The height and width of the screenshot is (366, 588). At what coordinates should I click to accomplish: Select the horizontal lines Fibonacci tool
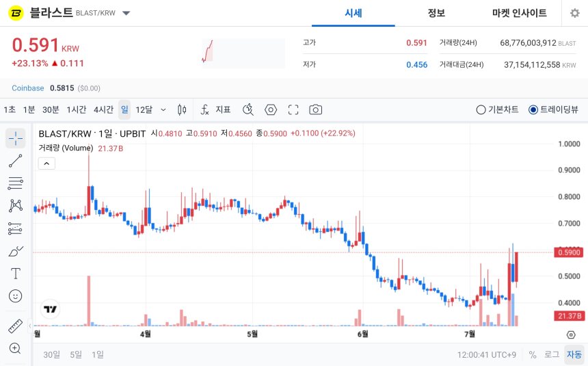click(15, 183)
